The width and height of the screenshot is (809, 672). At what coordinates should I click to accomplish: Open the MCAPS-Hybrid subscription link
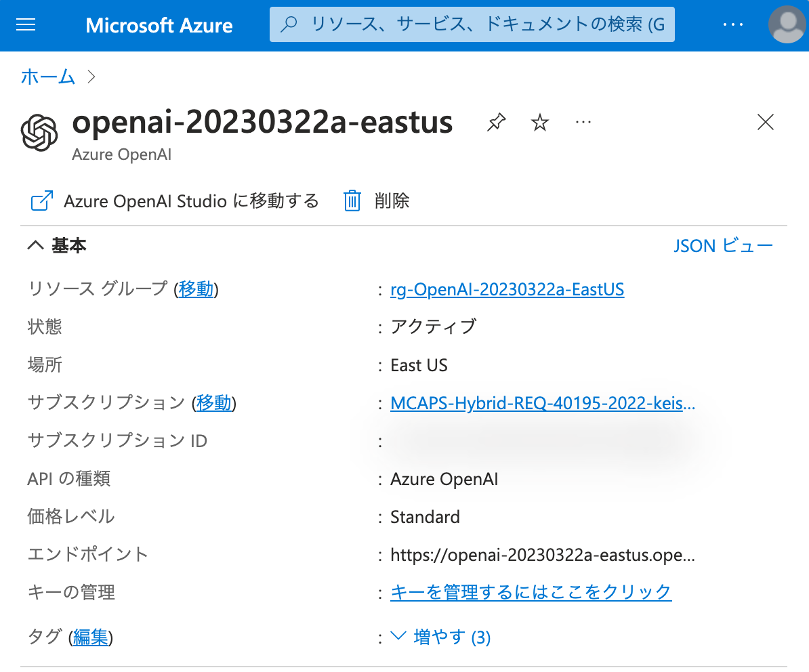(542, 402)
